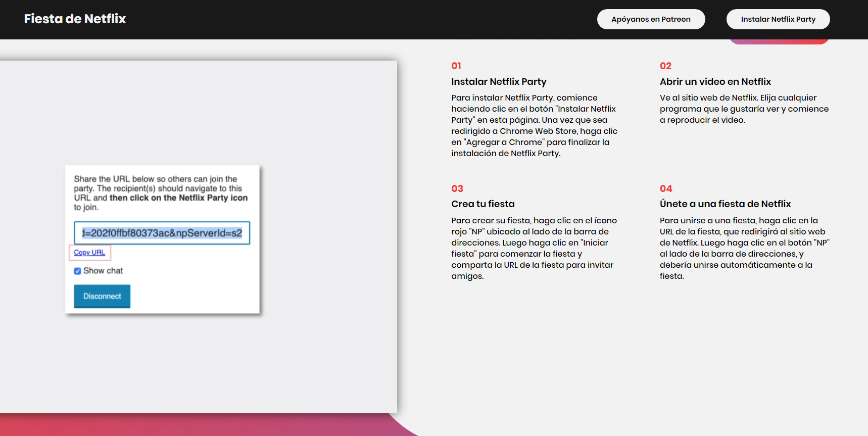This screenshot has height=436, width=868.
Task: Select the Abrir un video en Netflix heading
Action: pos(715,81)
